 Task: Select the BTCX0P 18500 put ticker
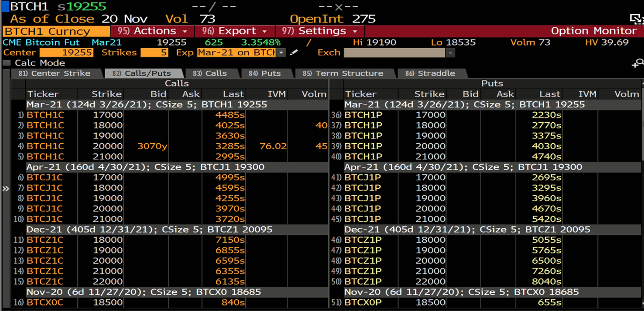(363, 302)
